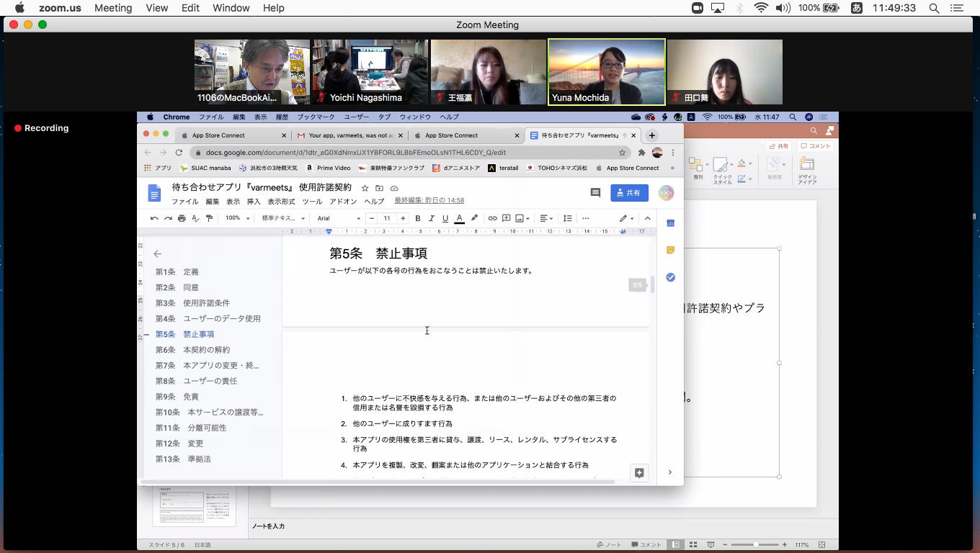Open the Docs 挿入 menu

click(254, 202)
